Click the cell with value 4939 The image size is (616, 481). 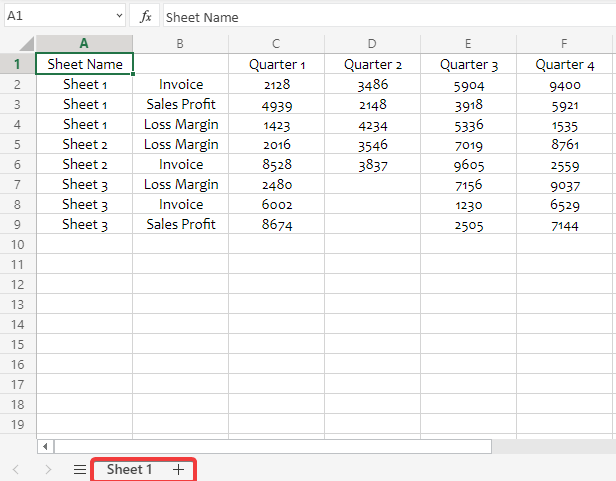click(x=277, y=104)
